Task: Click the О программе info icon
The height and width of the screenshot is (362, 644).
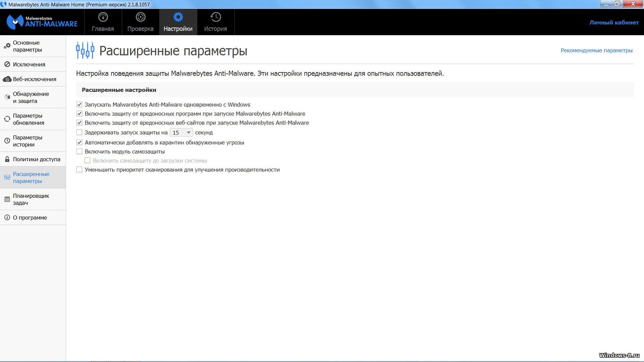Action: pyautogui.click(x=7, y=217)
